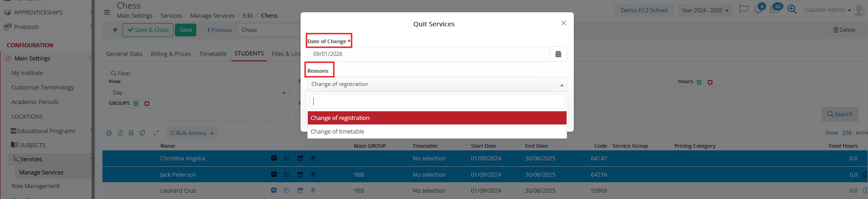
Task: Click the notifications bell icon
Action: click(x=758, y=10)
